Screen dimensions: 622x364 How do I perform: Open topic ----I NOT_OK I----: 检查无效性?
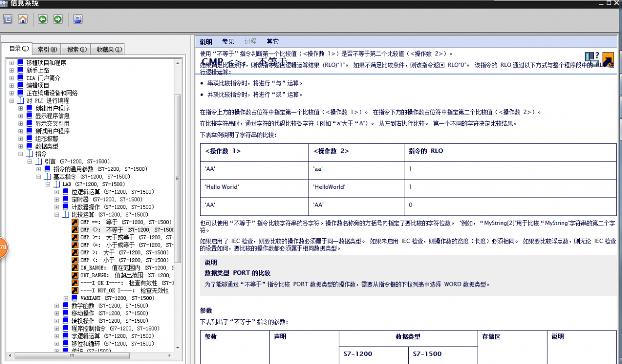[124, 290]
